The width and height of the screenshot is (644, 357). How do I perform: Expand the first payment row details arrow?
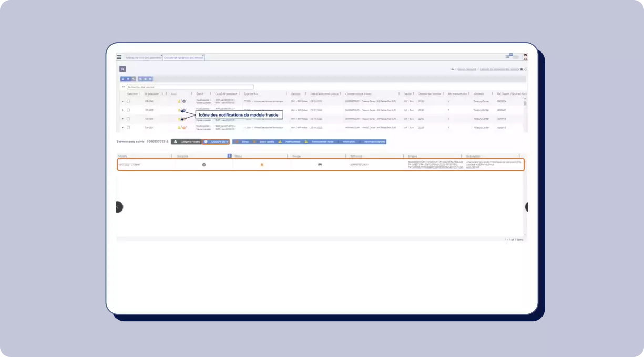pos(122,101)
